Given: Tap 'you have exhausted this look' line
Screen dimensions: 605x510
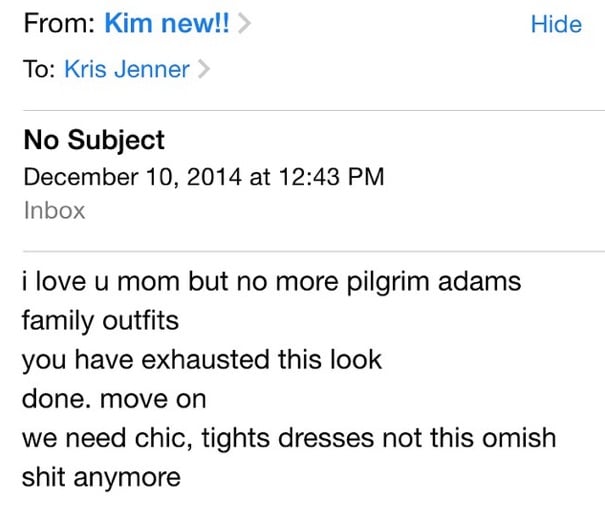Looking at the screenshot, I should coord(202,360).
